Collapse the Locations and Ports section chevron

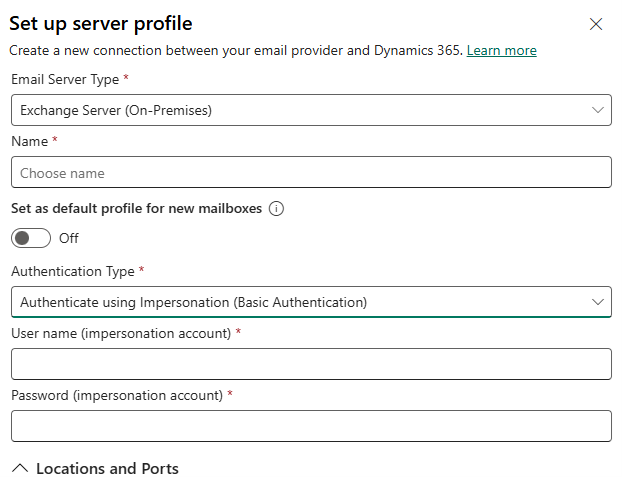[x=19, y=468]
